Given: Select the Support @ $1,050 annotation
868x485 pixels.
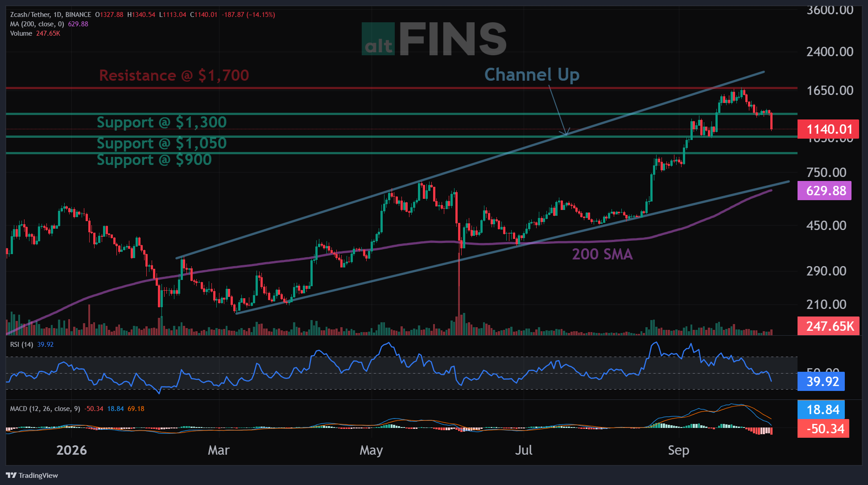Looking at the screenshot, I should 161,143.
